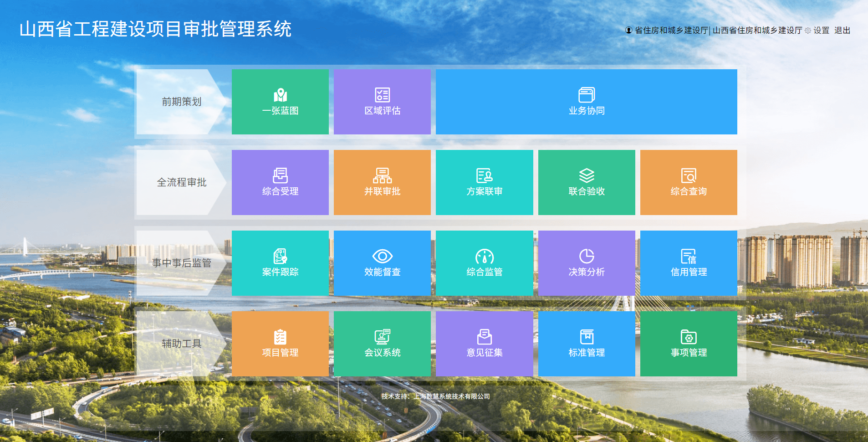The height and width of the screenshot is (442, 868).
Task: Open the 决策分析 analytics module
Action: 586,263
